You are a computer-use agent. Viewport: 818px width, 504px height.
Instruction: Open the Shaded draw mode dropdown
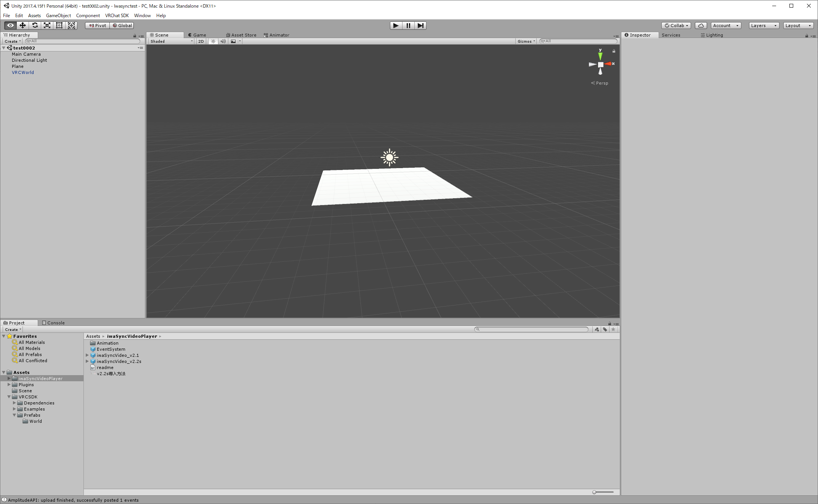[172, 41]
